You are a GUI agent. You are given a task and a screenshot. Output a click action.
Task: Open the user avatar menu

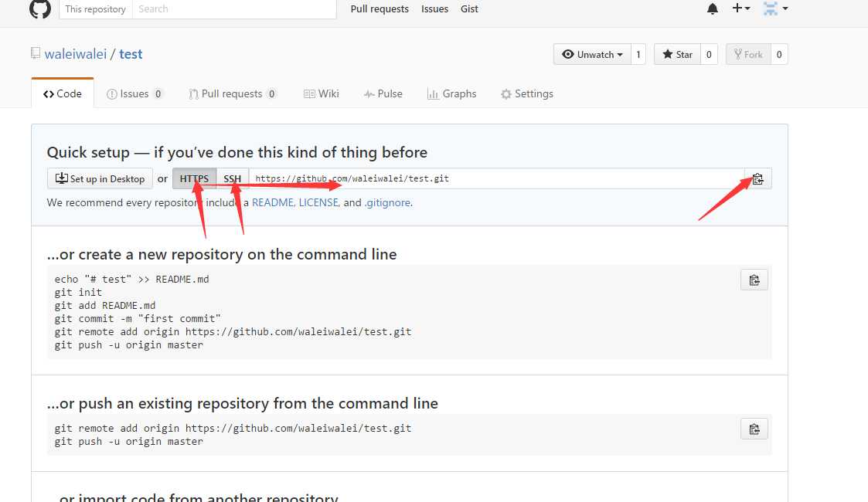pyautogui.click(x=775, y=8)
